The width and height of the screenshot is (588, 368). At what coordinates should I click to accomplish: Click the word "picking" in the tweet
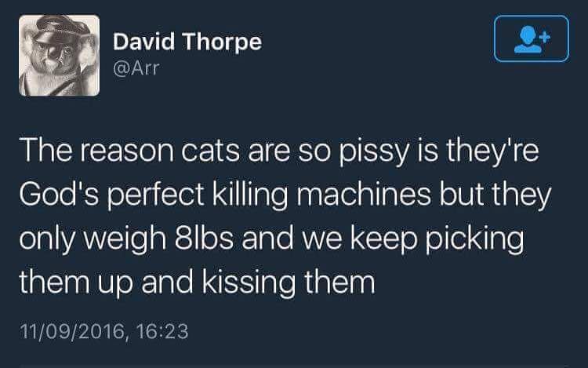click(x=475, y=239)
